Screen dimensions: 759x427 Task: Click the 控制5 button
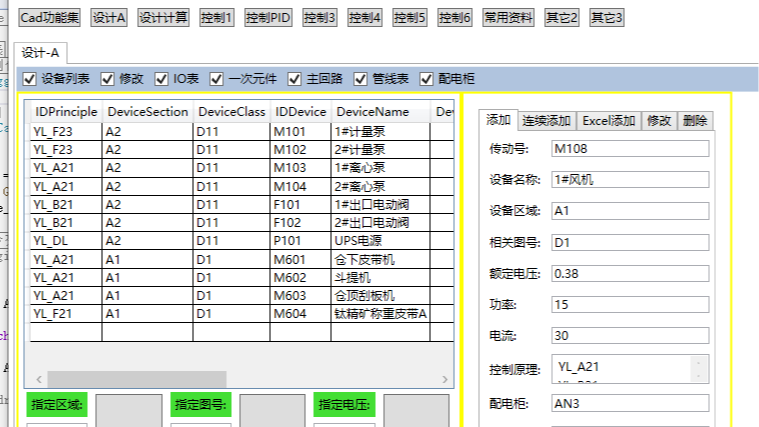410,18
